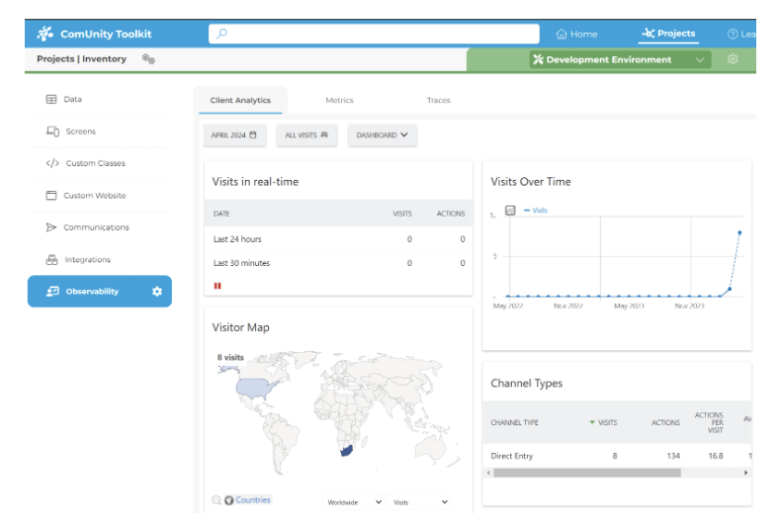Open the Data section in sidebar
This screenshot has height=532, width=781.
(x=72, y=100)
